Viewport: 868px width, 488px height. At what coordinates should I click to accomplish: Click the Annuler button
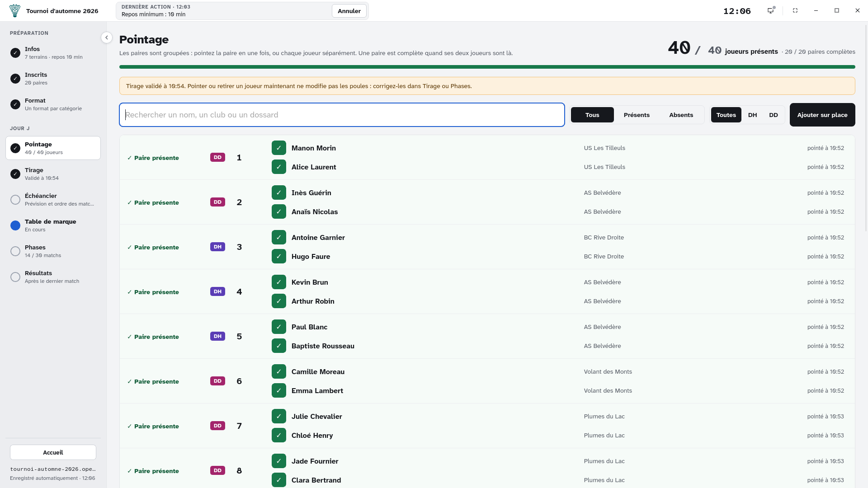pyautogui.click(x=349, y=11)
